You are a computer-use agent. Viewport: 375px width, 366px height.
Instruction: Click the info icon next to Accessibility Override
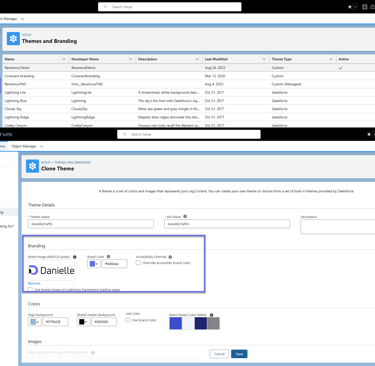point(170,257)
